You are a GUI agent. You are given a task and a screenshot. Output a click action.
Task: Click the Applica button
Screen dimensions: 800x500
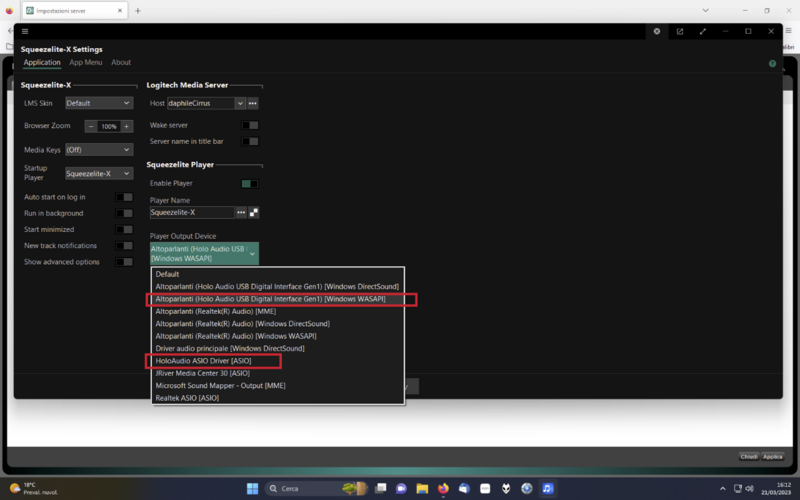pos(773,457)
